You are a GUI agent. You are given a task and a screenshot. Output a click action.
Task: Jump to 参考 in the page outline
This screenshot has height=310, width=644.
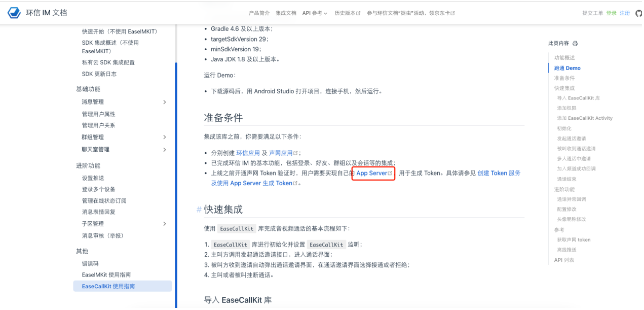point(559,230)
